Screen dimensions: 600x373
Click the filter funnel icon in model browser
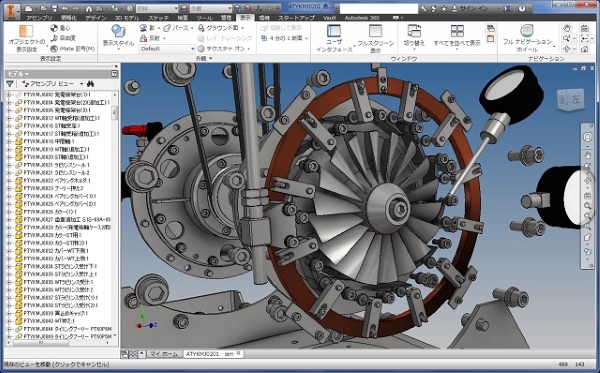point(10,84)
